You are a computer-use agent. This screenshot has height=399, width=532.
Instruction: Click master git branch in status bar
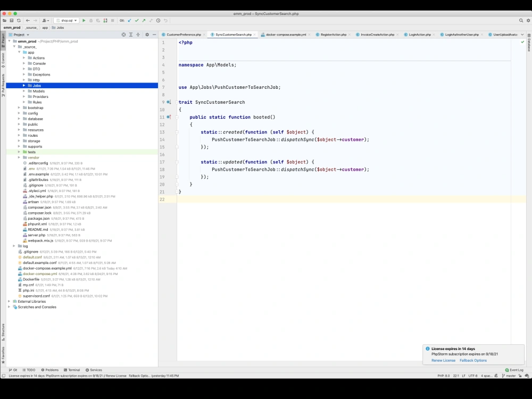pos(509,376)
